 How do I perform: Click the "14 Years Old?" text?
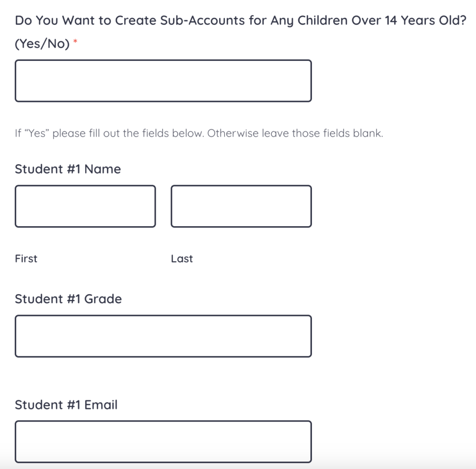click(x=426, y=21)
